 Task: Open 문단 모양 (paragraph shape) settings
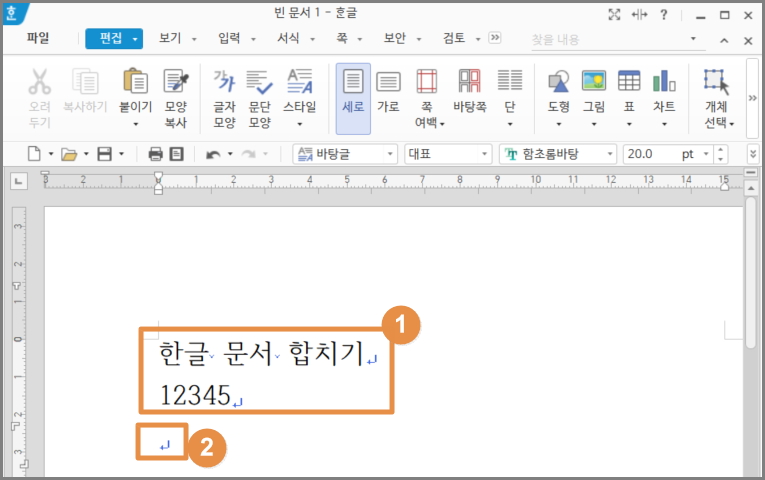pos(259,98)
